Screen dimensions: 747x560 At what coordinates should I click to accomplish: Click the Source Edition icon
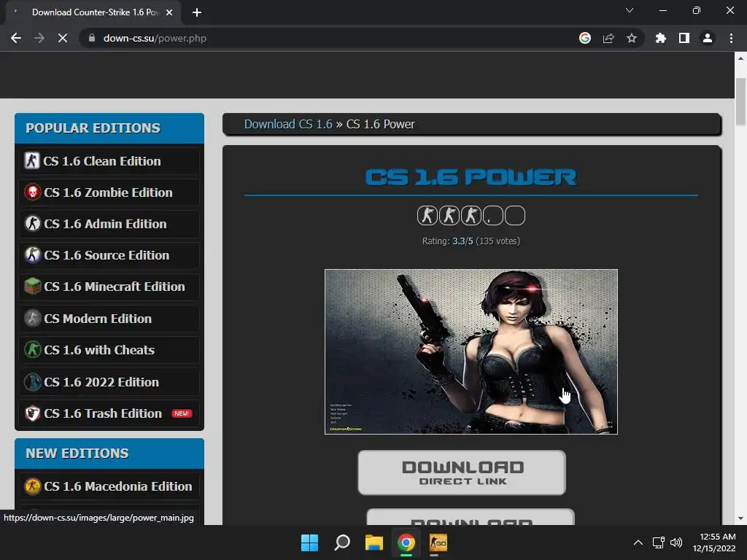[x=32, y=254]
